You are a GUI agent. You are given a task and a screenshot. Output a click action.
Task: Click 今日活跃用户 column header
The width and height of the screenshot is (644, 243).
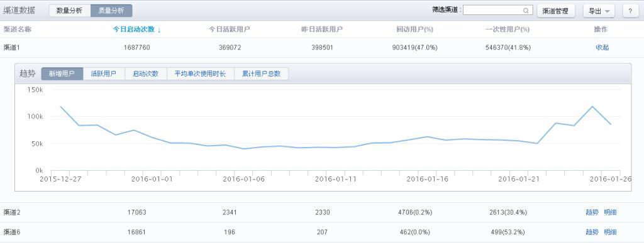pos(230,29)
